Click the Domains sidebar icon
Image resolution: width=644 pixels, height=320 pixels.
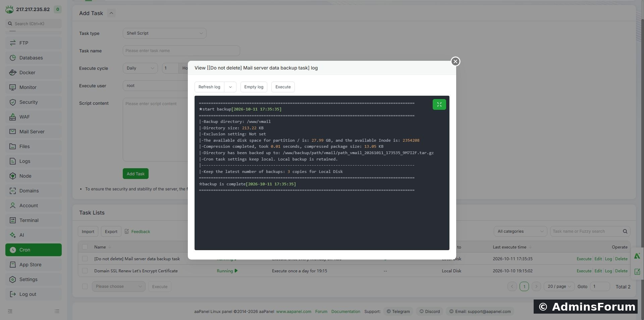13,191
